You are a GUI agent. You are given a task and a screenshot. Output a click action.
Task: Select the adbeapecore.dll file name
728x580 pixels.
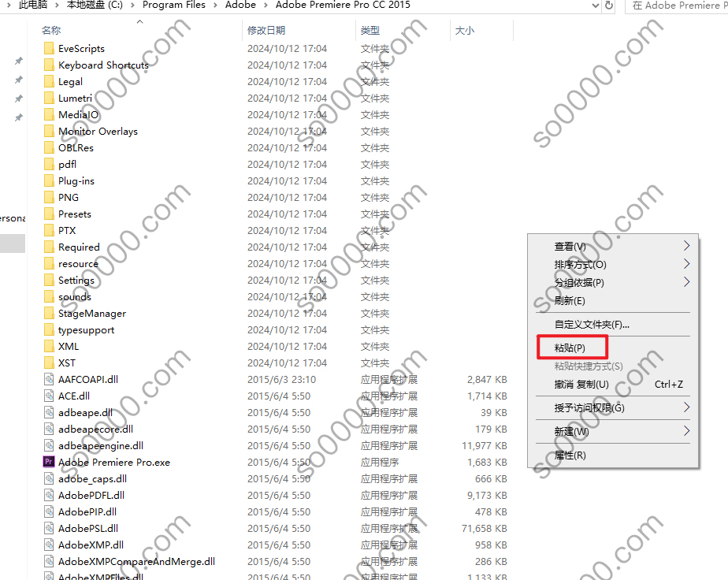pos(95,429)
